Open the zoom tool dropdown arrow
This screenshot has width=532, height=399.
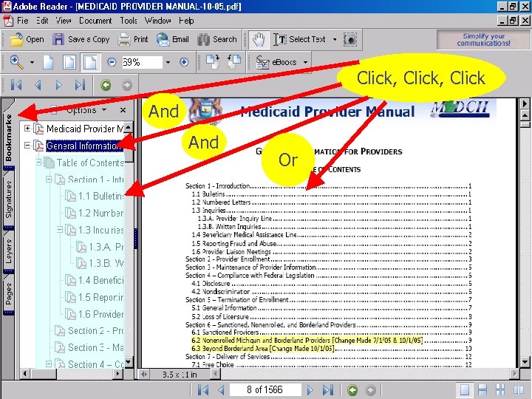(32, 62)
